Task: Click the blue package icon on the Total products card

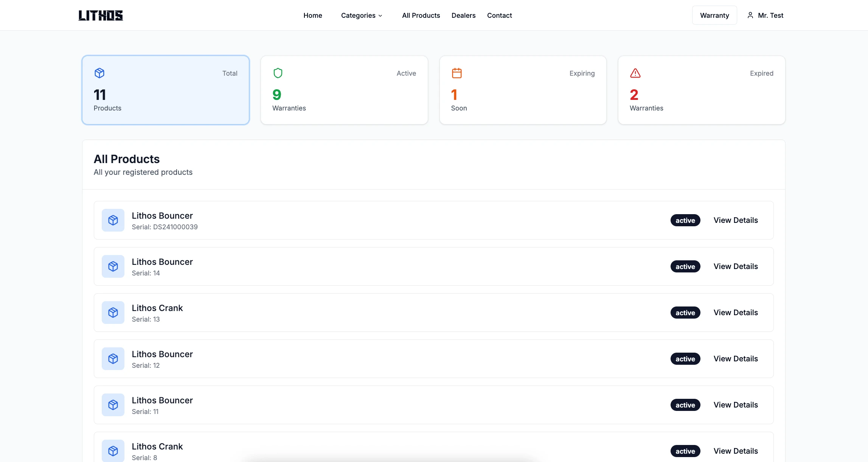Action: click(x=99, y=73)
